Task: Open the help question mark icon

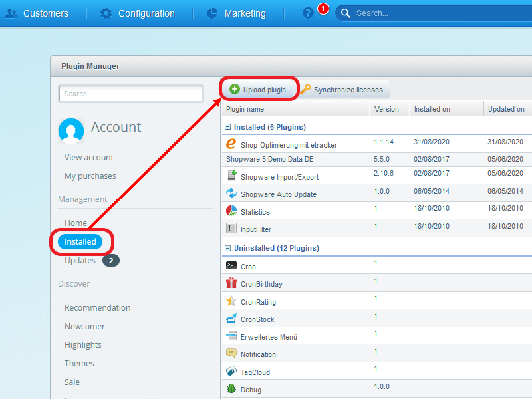Action: pyautogui.click(x=308, y=13)
